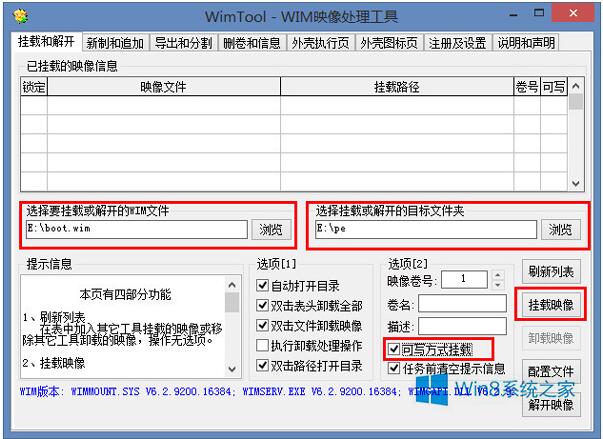Open the 说明和声明 tab
The height and width of the screenshot is (439, 603).
[526, 43]
